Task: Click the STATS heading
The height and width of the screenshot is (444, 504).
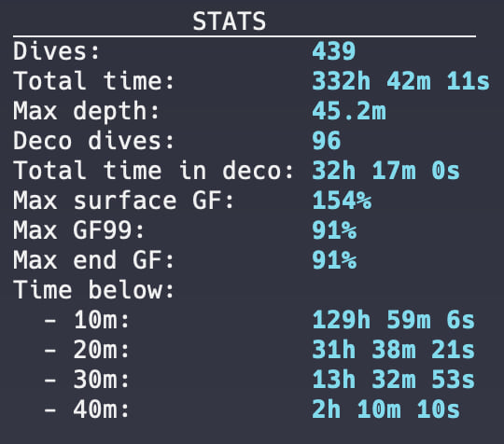Action: 230,21
